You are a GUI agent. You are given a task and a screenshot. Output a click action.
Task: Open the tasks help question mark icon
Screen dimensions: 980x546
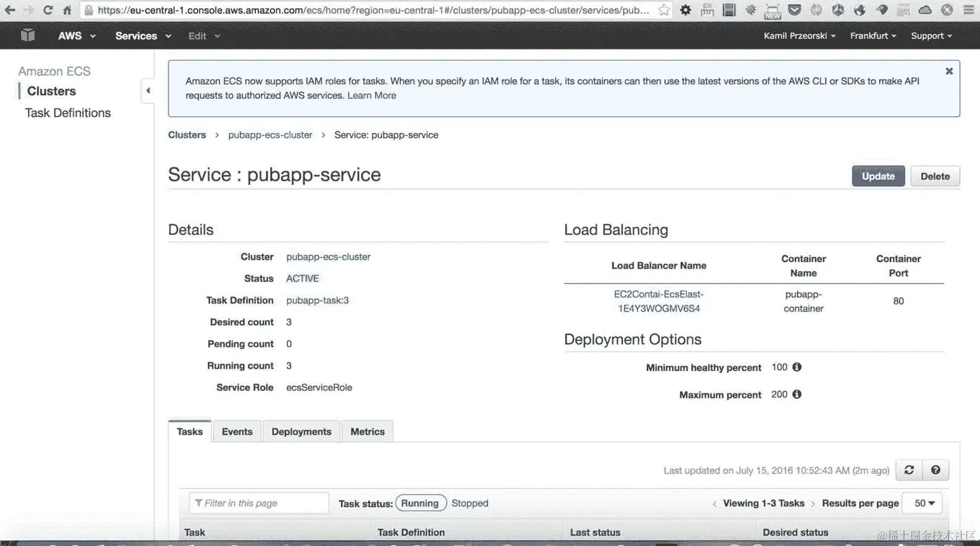(936, 470)
